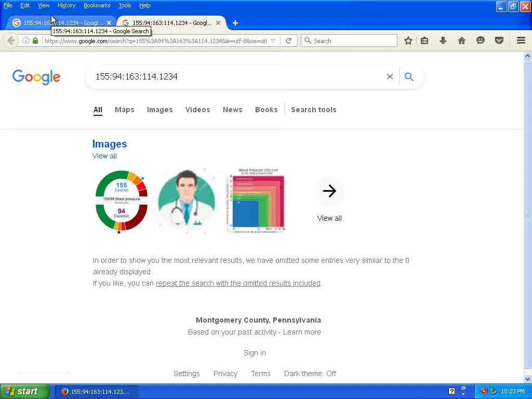532x399 pixels.
Task: Select the All results filter
Action: tap(98, 110)
